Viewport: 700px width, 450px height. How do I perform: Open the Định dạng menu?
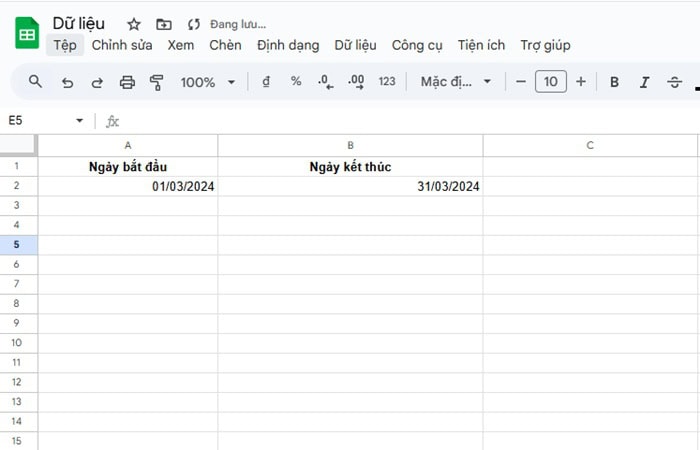click(x=288, y=45)
